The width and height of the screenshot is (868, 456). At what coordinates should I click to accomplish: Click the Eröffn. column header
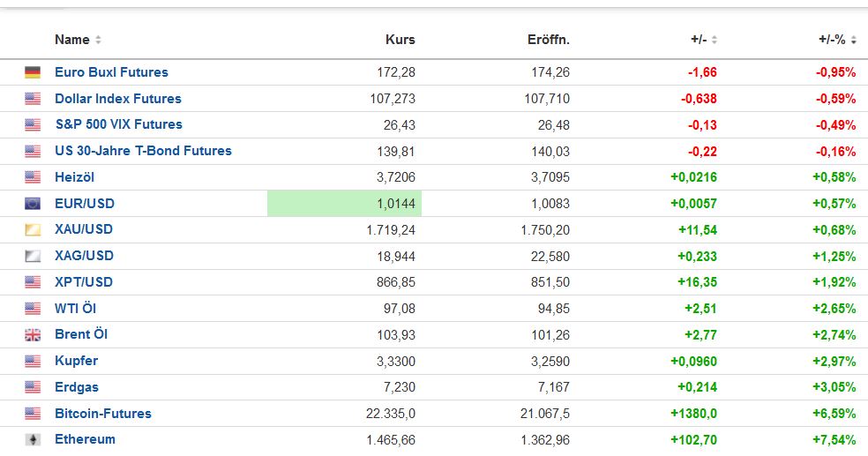(549, 40)
